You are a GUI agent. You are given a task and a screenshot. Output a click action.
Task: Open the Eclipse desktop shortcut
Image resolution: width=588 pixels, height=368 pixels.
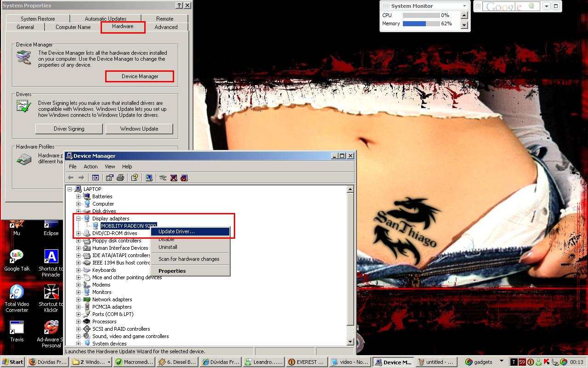pyautogui.click(x=51, y=228)
